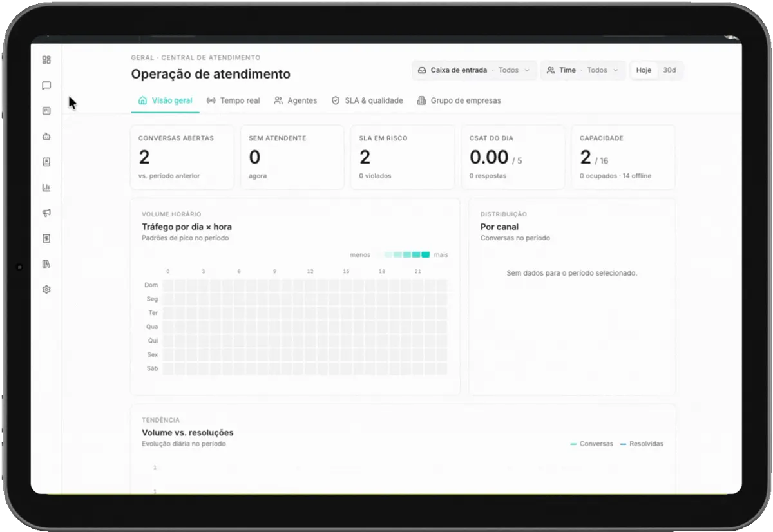773x532 pixels.
Task: Open the bot icon in sidebar
Action: [x=46, y=137]
